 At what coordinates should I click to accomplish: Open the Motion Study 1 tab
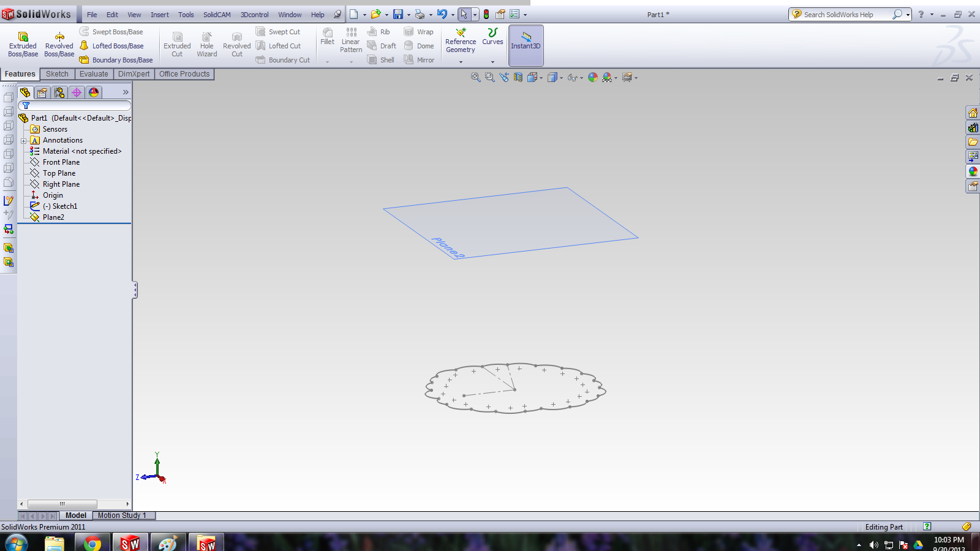122,515
